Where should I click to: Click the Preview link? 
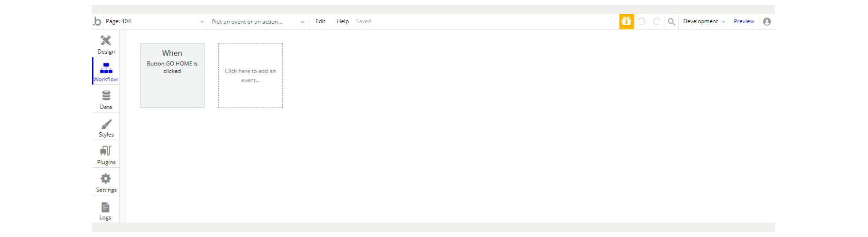click(744, 21)
